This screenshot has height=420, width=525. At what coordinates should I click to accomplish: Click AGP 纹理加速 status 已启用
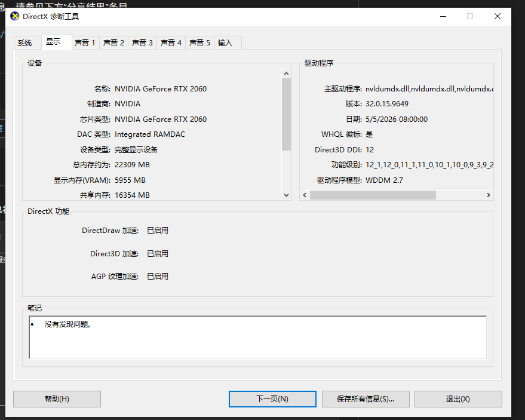(x=158, y=276)
